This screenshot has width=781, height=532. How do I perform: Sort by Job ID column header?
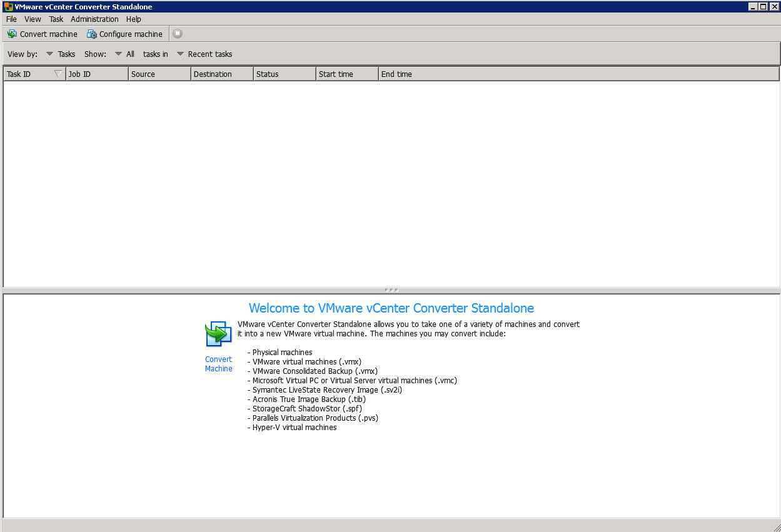[97, 74]
